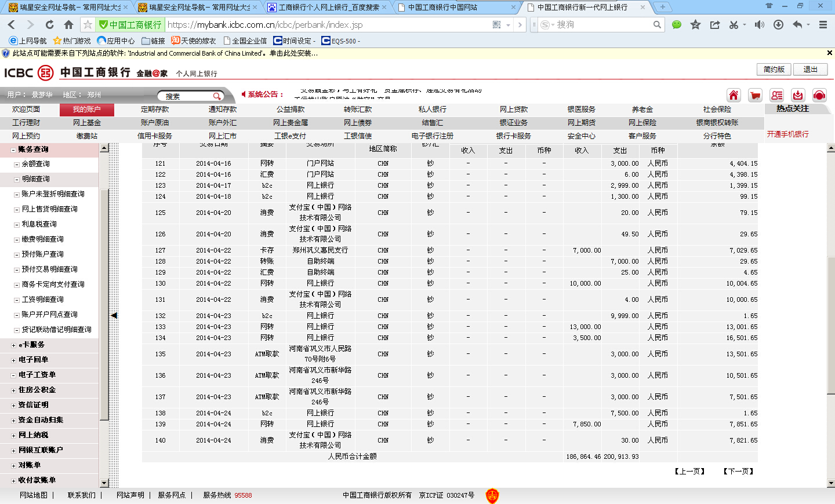This screenshot has height=504, width=835.
Task: Mute sound with browser speaker icon
Action: pos(759,25)
